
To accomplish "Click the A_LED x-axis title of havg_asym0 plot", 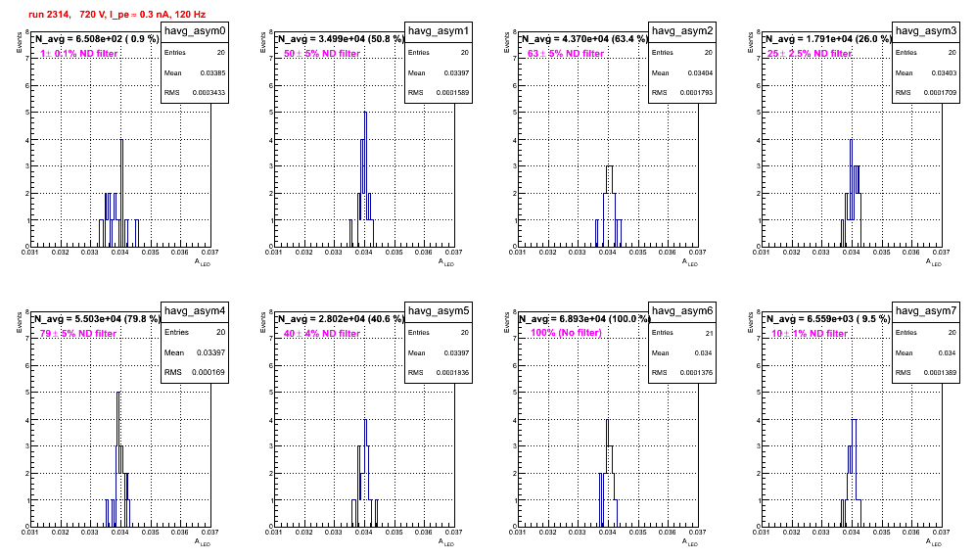I will (202, 262).
